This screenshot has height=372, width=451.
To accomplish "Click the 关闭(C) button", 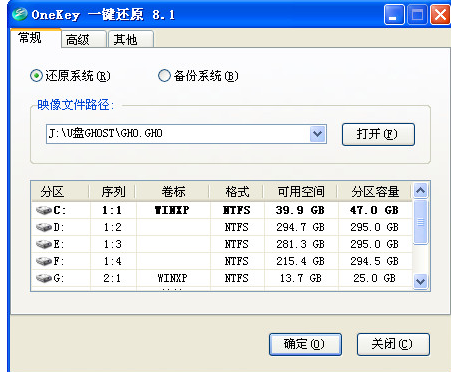I will [393, 344].
